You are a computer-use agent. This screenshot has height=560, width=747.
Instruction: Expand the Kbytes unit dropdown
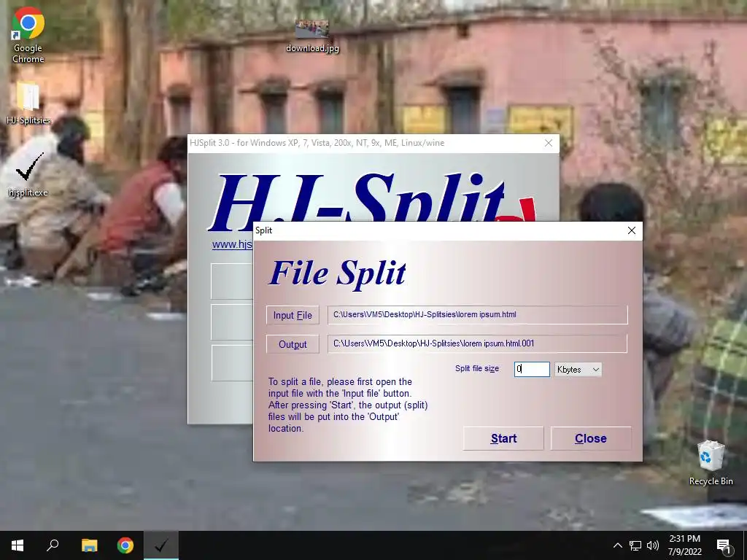point(578,370)
